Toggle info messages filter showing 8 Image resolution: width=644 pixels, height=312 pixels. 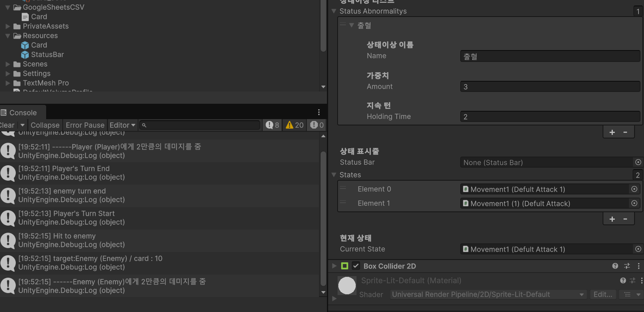[273, 125]
